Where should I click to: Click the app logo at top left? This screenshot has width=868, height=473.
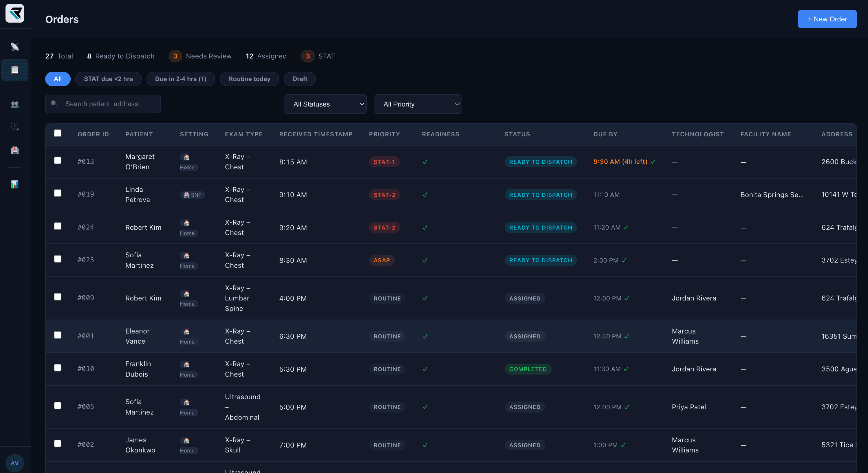pyautogui.click(x=14, y=14)
